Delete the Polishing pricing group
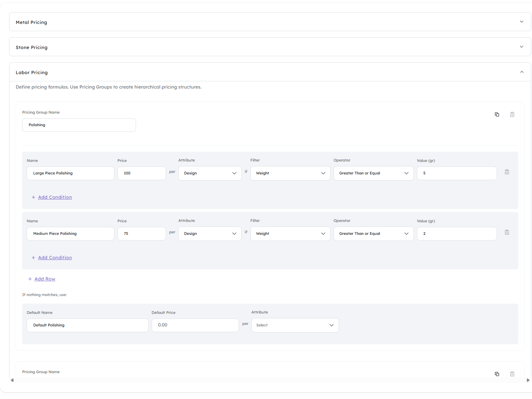The image size is (532, 399). click(x=512, y=114)
